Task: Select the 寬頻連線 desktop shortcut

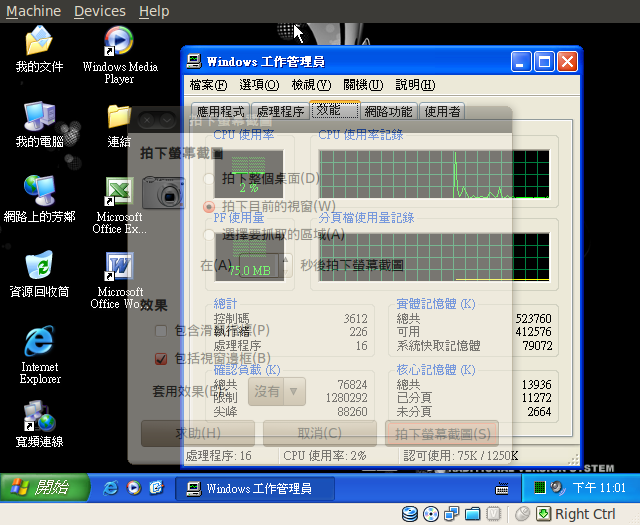Action: coord(39,424)
